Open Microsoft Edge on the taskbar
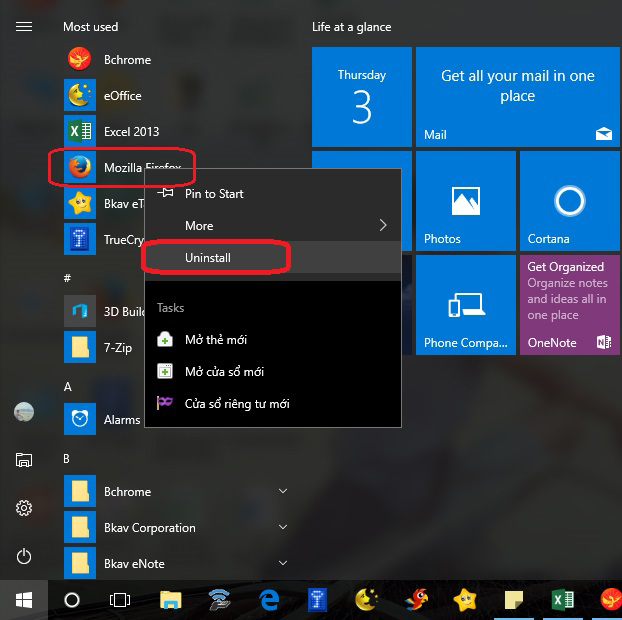 269,600
